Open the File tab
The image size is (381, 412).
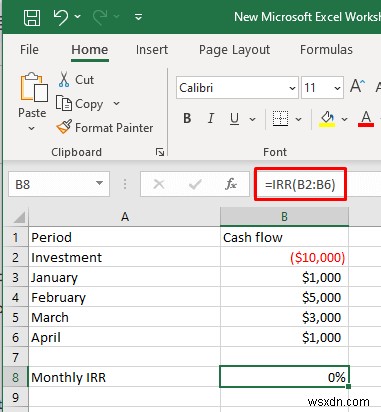pyautogui.click(x=29, y=50)
